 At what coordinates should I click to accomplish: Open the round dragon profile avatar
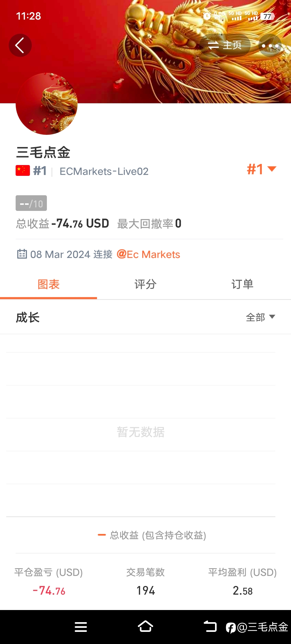(47, 104)
